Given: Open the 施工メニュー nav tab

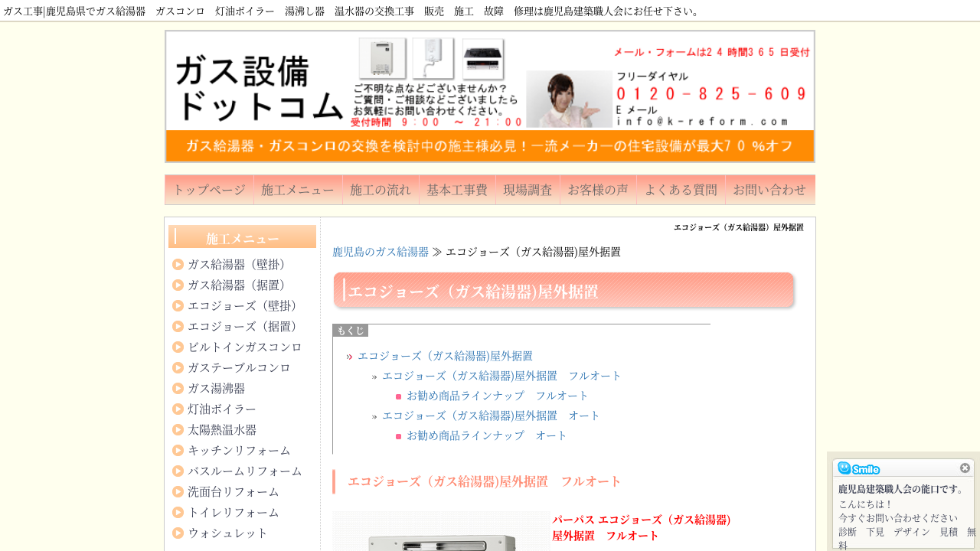Looking at the screenshot, I should [298, 190].
